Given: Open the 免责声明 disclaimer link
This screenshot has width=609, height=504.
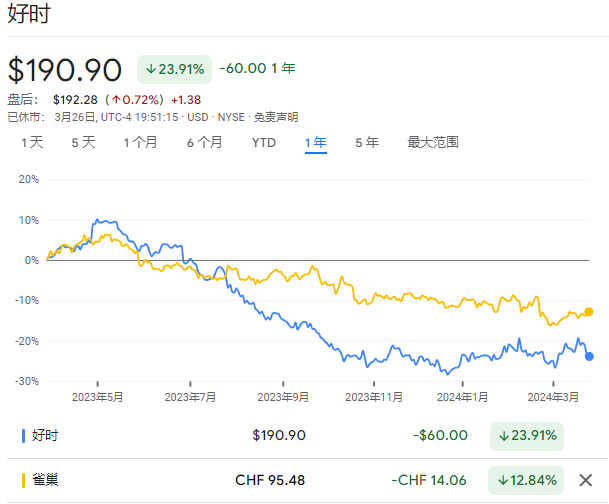Looking at the screenshot, I should [276, 117].
